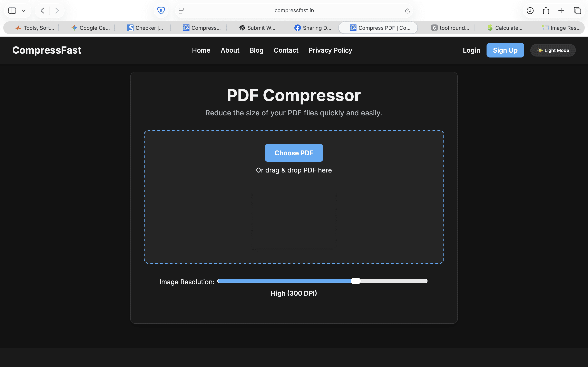Click the privacy shield icon in address bar
The image size is (588, 367).
(x=161, y=10)
